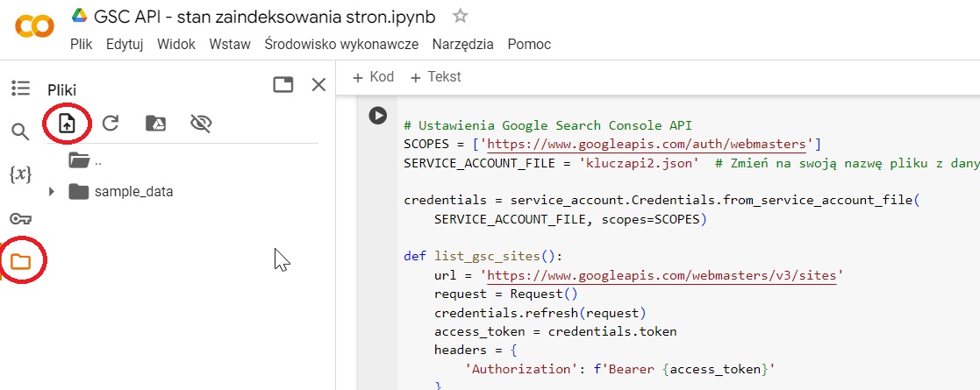
Task: Click the 'def list_gsc_sites():' line
Action: 483,257
